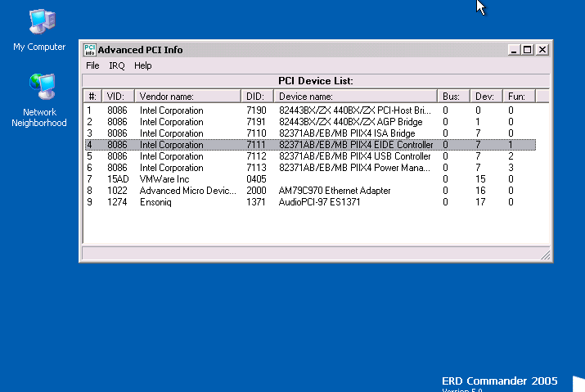Click the Dev value 16
The width and height of the screenshot is (585, 392).
[x=480, y=191]
